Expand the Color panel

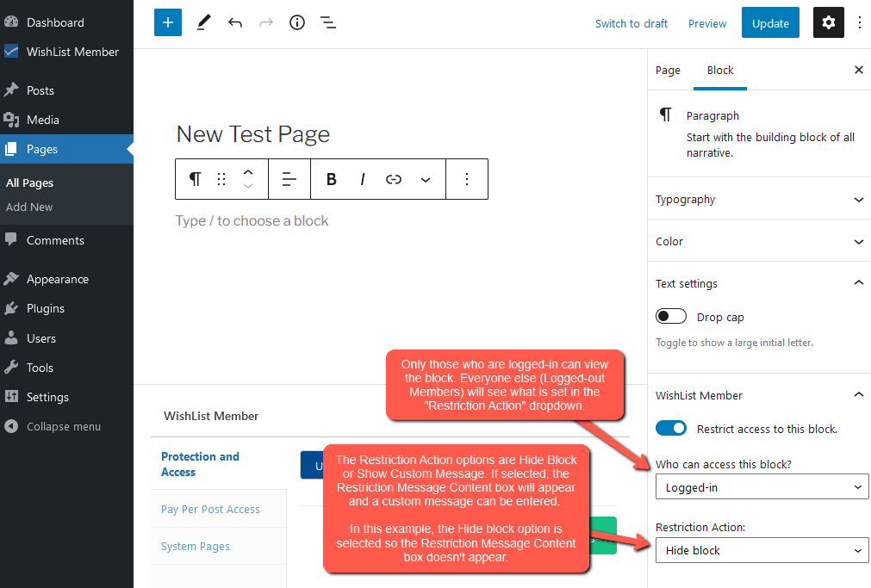759,241
